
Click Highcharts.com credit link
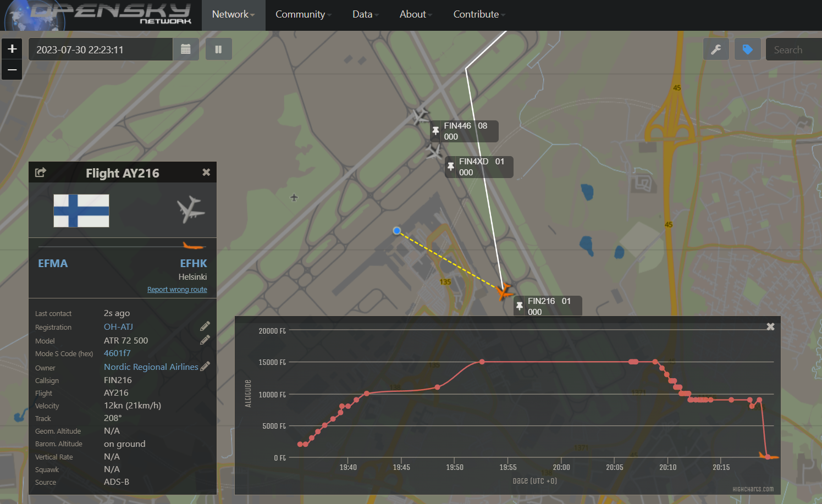(x=753, y=489)
